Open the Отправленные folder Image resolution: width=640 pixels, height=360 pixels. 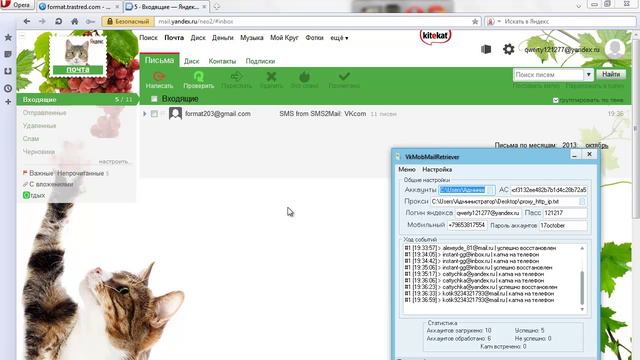click(x=44, y=113)
